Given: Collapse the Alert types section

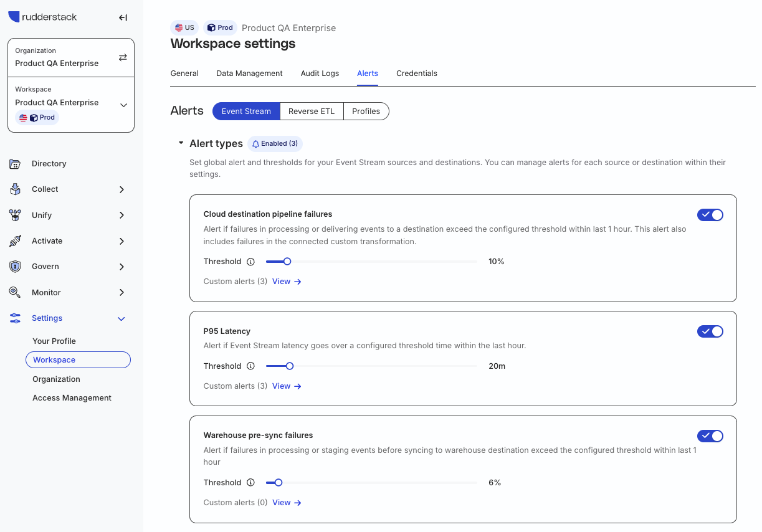Looking at the screenshot, I should click(x=181, y=143).
